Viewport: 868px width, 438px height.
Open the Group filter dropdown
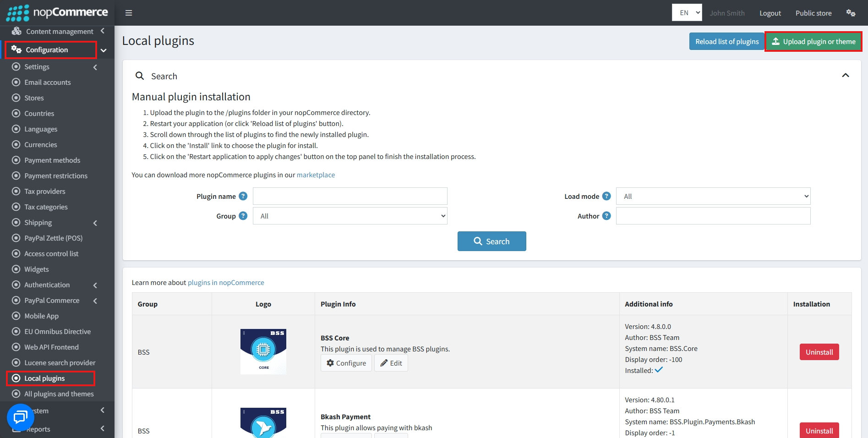coord(350,216)
